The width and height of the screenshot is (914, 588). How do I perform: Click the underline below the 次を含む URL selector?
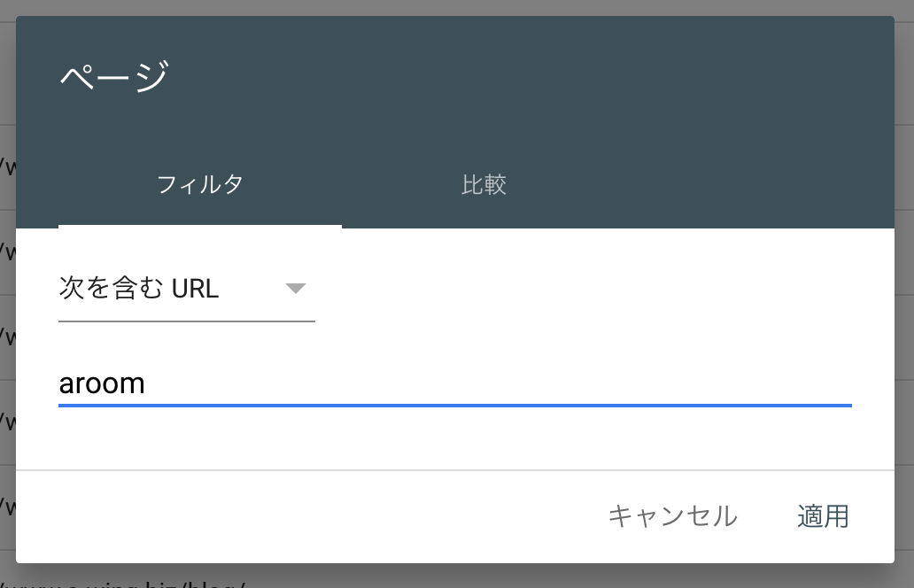click(186, 321)
